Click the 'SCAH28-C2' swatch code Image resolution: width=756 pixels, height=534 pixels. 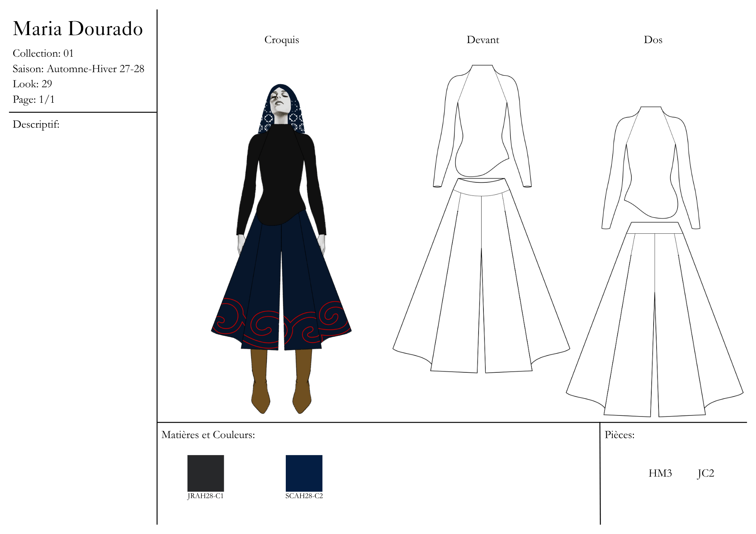click(304, 496)
